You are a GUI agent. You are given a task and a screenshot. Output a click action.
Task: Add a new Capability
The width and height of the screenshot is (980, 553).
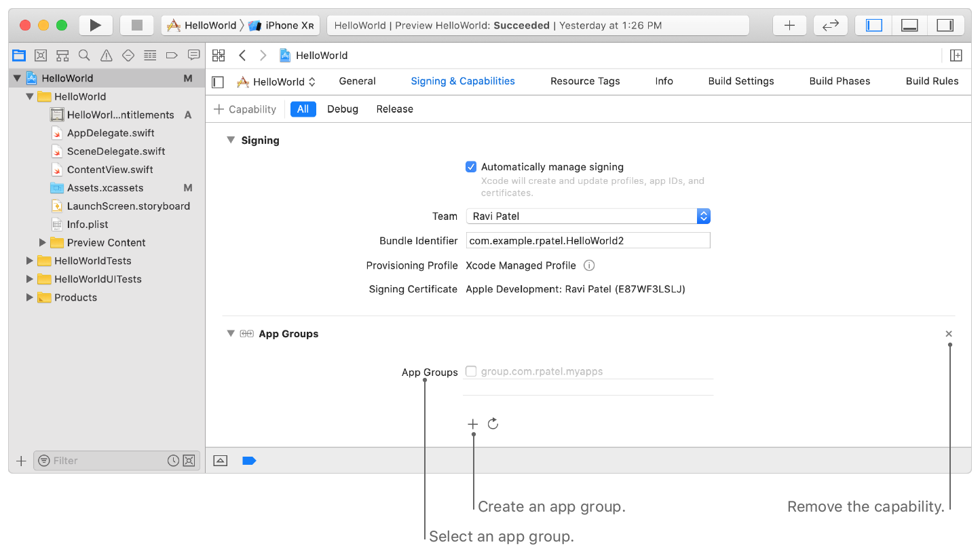[245, 109]
